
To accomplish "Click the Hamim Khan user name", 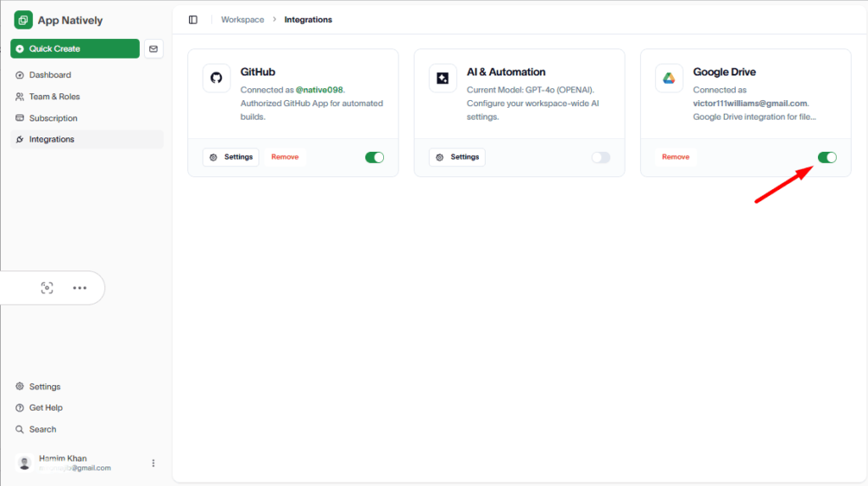I will (x=63, y=458).
